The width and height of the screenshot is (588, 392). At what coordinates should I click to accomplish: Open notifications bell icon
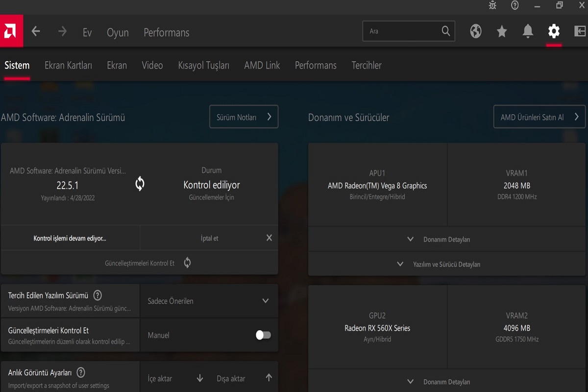tap(528, 31)
